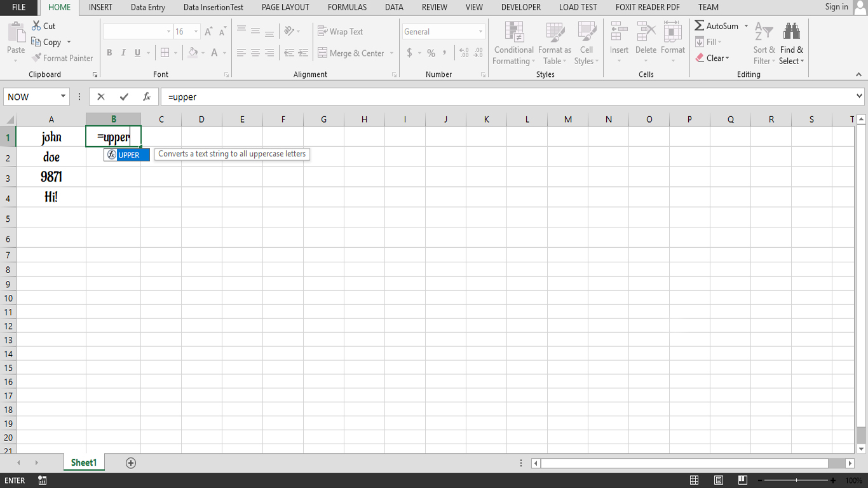Click the Format Painter brush icon

tap(37, 58)
